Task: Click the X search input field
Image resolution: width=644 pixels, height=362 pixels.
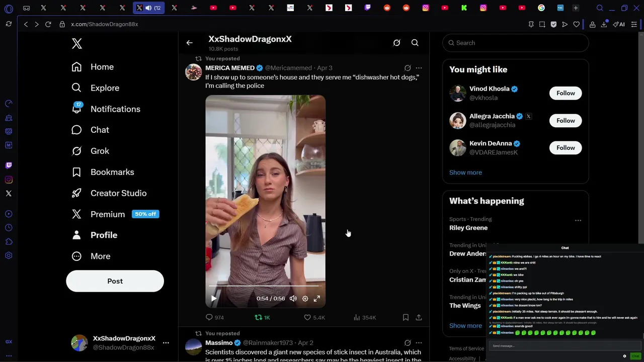Action: click(515, 43)
